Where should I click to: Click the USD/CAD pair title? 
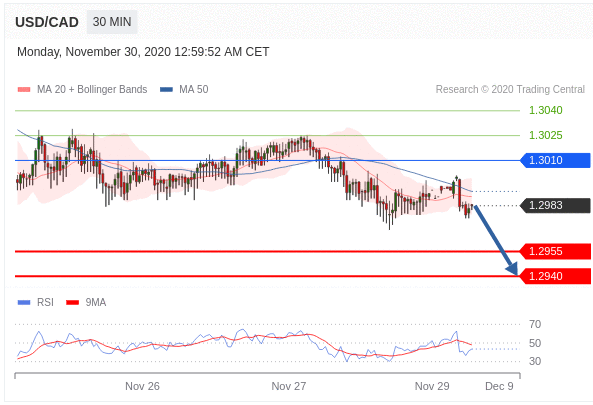coord(47,22)
